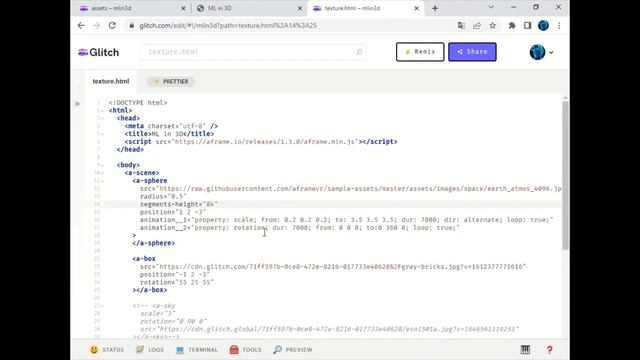Open the tab search dropdown arrow
Image resolution: width=640 pixels, height=360 pixels.
(x=491, y=7)
